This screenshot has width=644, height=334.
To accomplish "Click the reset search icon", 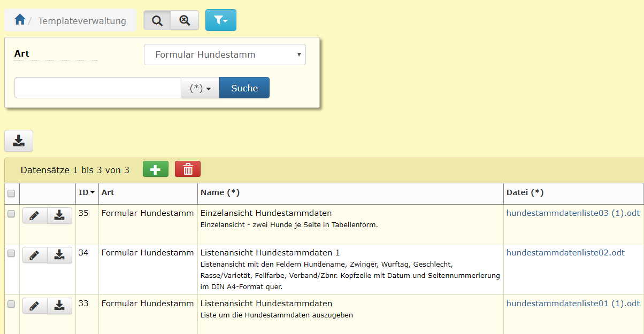I will point(185,20).
